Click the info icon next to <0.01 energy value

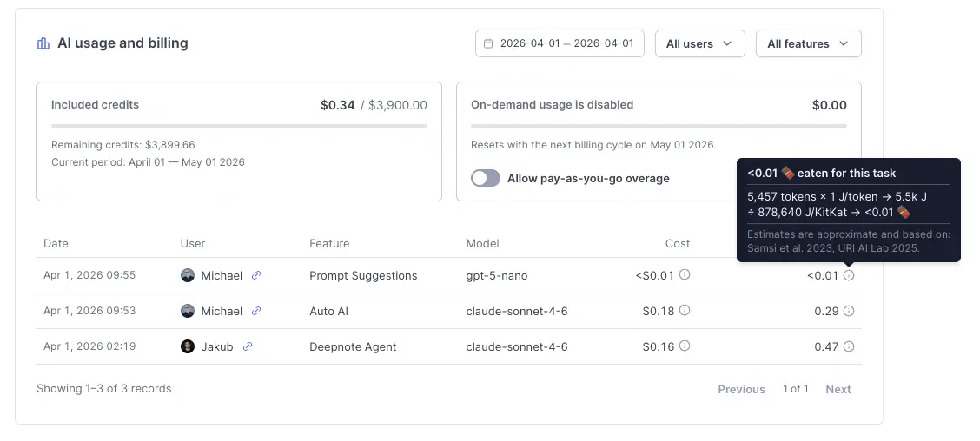tap(849, 275)
